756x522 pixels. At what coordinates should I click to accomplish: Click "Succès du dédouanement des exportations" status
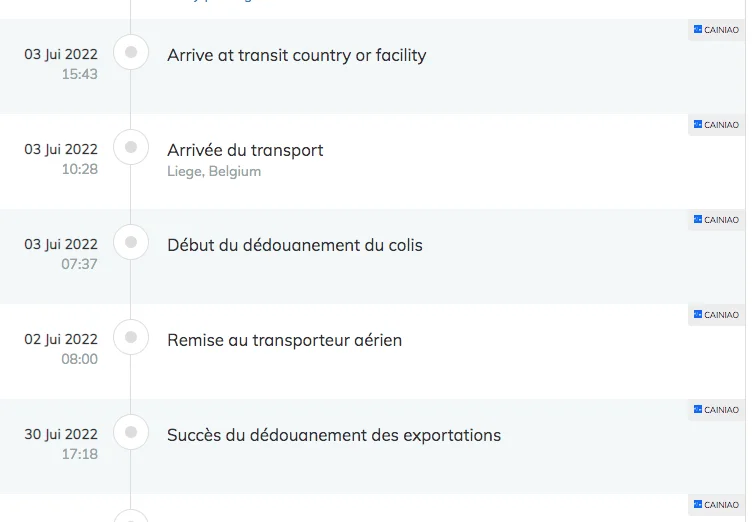tap(333, 435)
